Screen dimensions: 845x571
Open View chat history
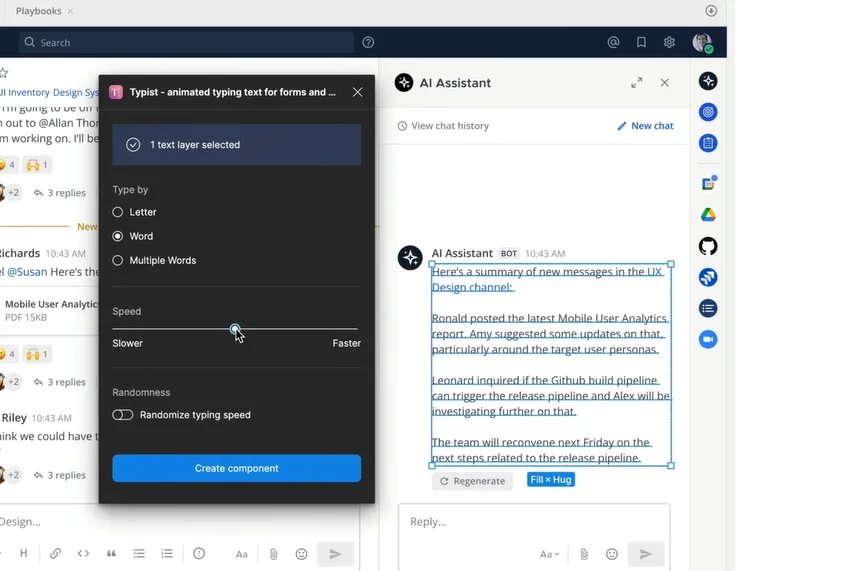tap(443, 126)
